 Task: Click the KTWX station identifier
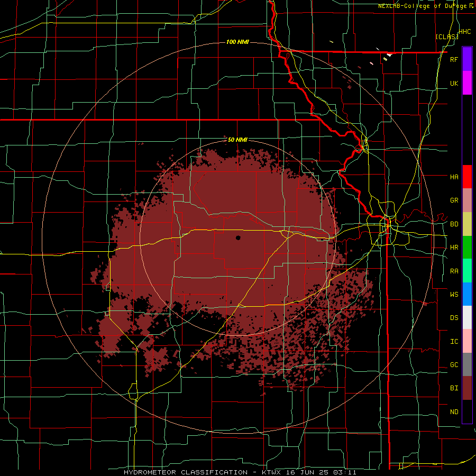pyautogui.click(x=271, y=472)
